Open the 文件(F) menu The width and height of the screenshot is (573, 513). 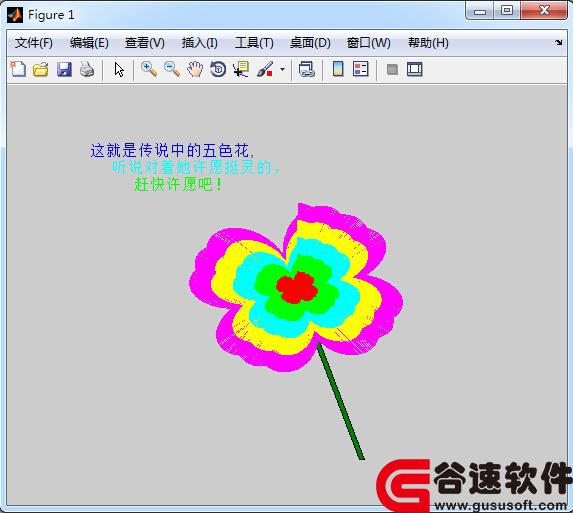34,43
